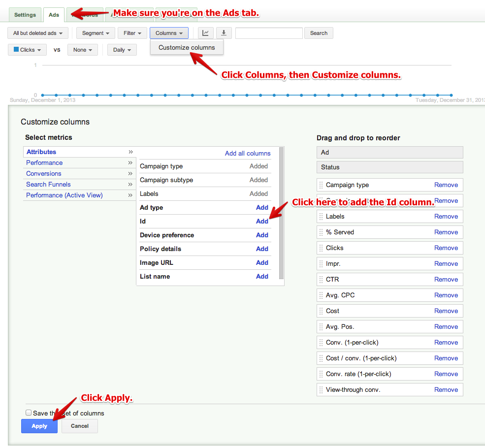Toggle the save this set of columns checkbox
Viewport: 485px width, 448px height.
[29, 413]
